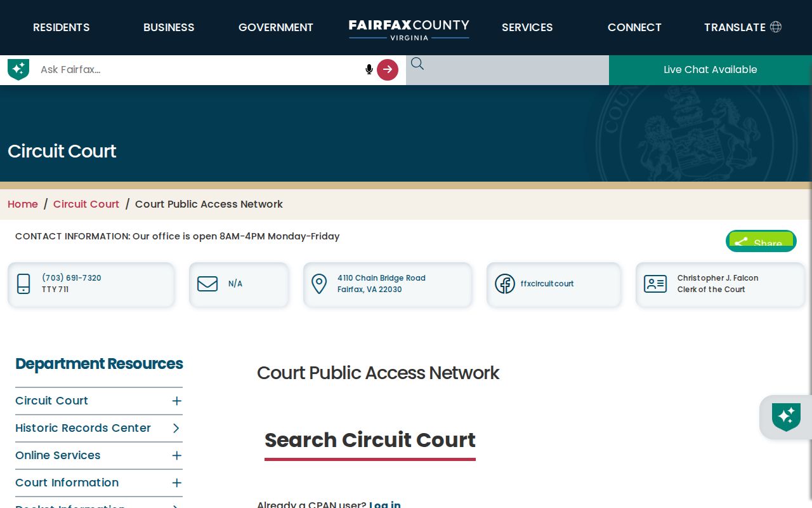Click the phone icon in contact card
Viewport: 812px width, 508px height.
[x=23, y=284]
